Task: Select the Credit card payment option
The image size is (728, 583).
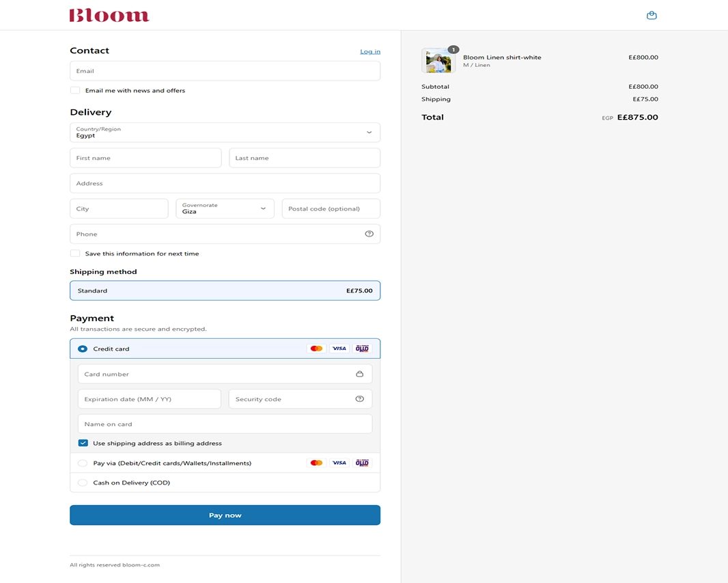Action: click(83, 349)
